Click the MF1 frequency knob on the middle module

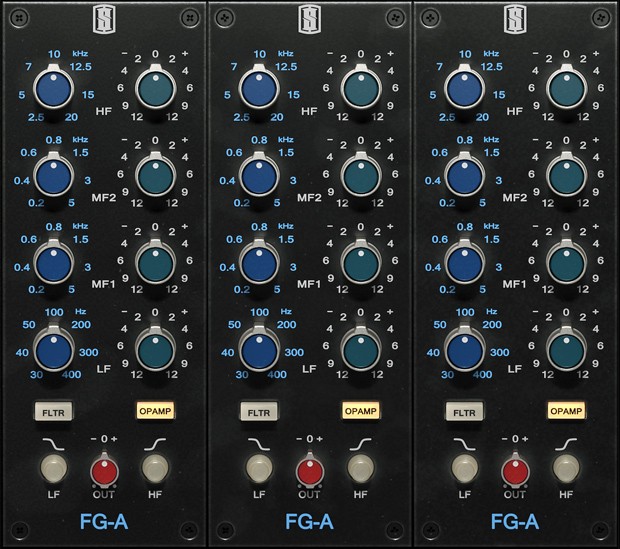click(x=259, y=262)
